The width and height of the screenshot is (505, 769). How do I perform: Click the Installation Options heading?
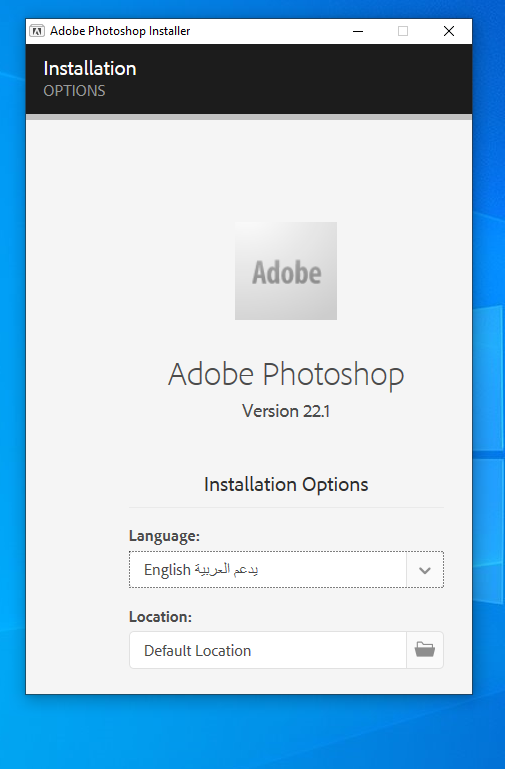click(x=286, y=485)
